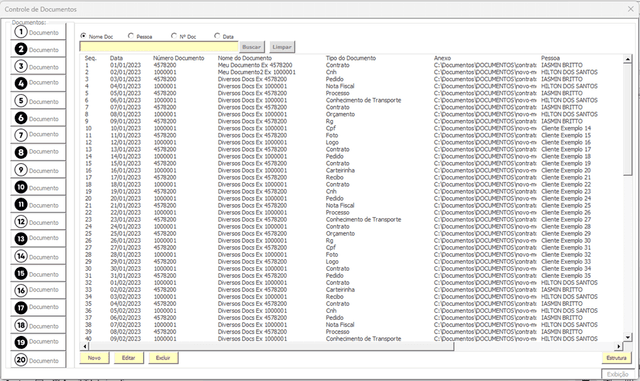Click 'Cliente Exemplo 35' cell
Viewport: 640px width, 381px height.
pos(566,276)
